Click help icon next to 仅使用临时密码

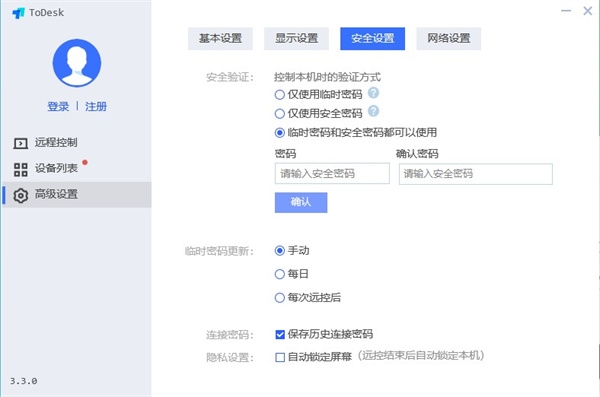click(373, 93)
